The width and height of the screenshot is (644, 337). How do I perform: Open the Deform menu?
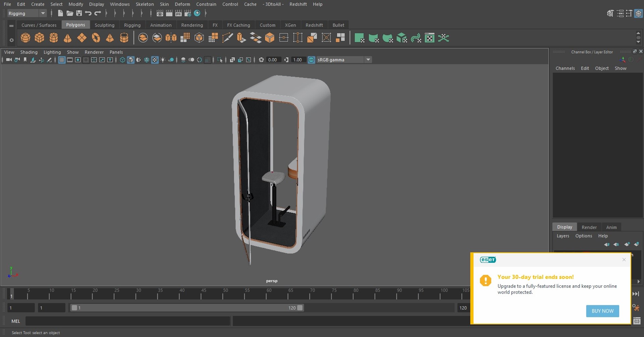(x=182, y=4)
